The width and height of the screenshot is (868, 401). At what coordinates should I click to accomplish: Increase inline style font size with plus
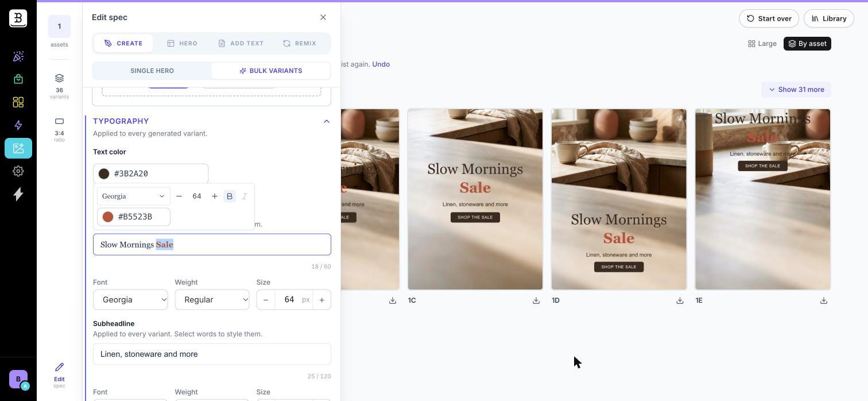(x=215, y=196)
